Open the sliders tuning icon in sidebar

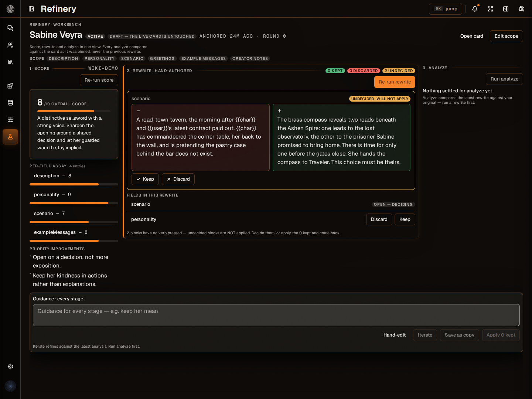(10, 120)
